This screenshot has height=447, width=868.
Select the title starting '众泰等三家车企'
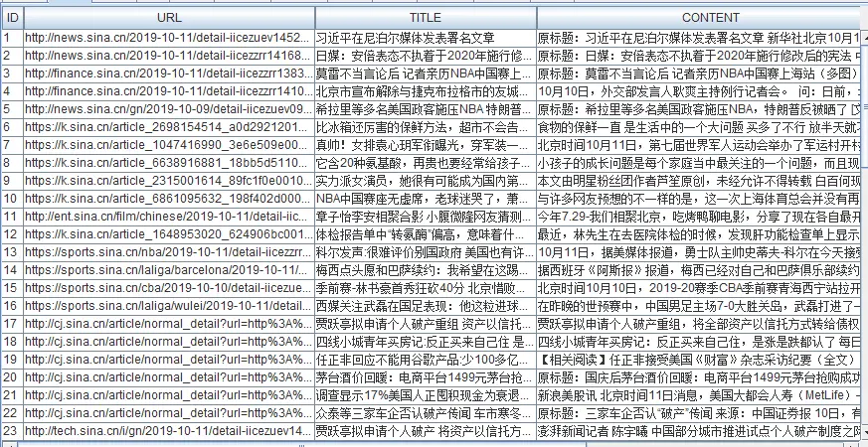click(426, 412)
